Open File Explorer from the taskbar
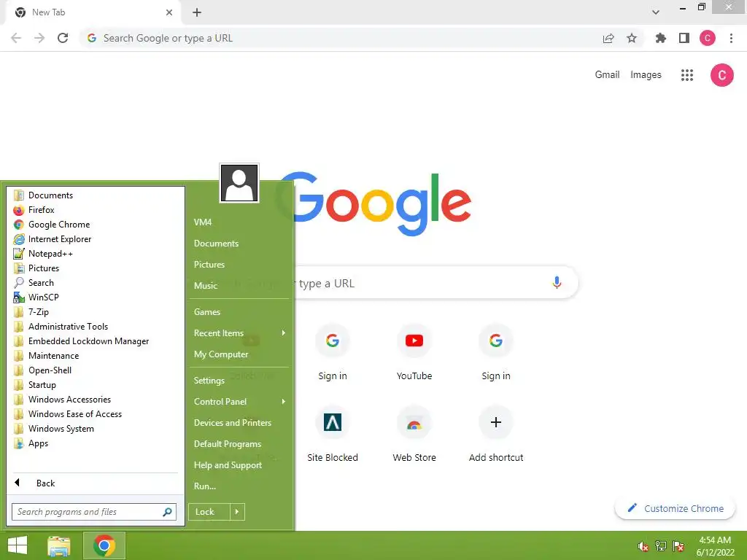Screen dimensions: 747x560 (59, 545)
